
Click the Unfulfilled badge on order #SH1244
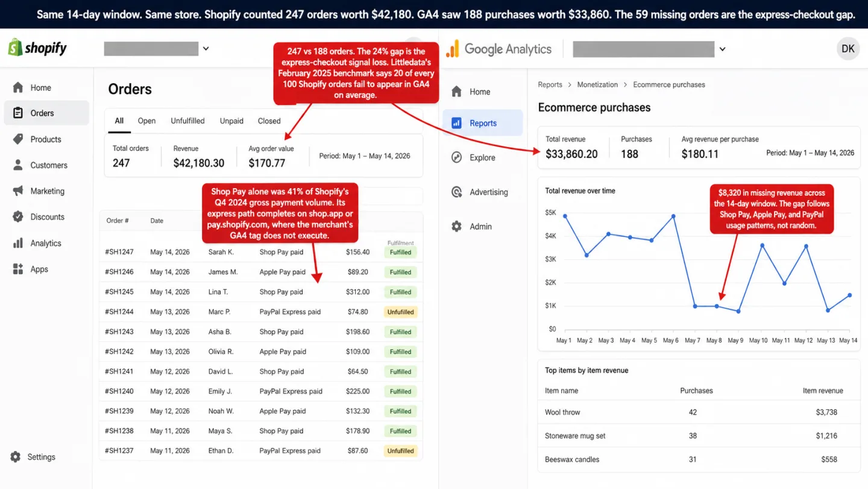[401, 312]
